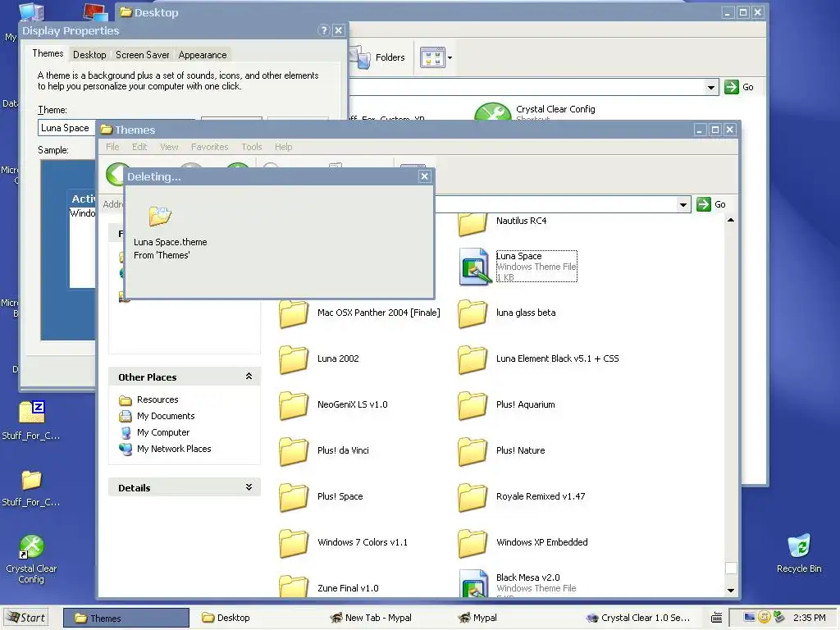Click Go button in Themes window
The image size is (840, 630).
coord(711,204)
